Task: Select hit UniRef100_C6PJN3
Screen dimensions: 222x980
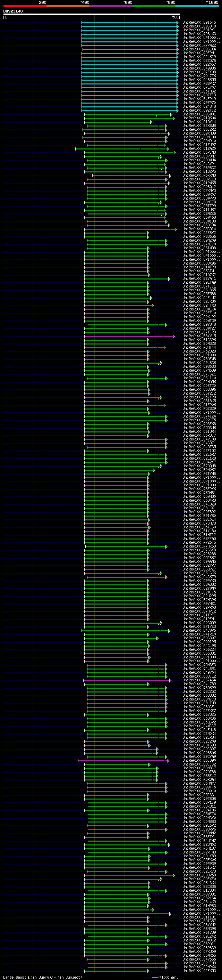Action: point(199,153)
